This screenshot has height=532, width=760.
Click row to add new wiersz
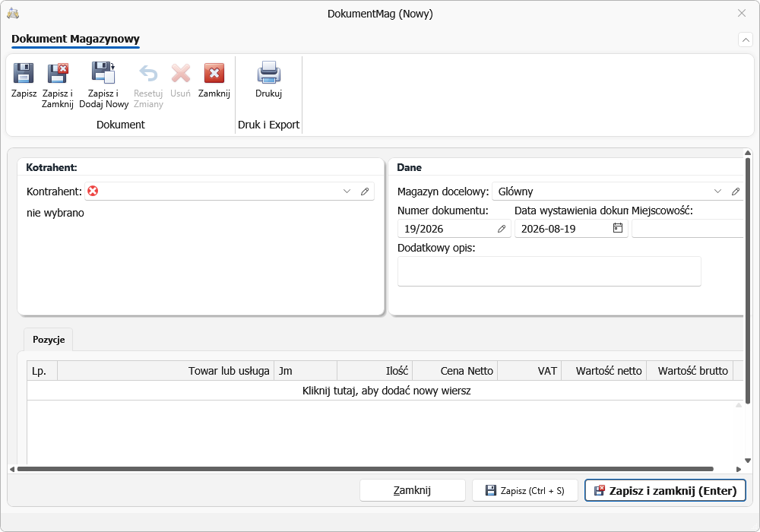click(386, 391)
